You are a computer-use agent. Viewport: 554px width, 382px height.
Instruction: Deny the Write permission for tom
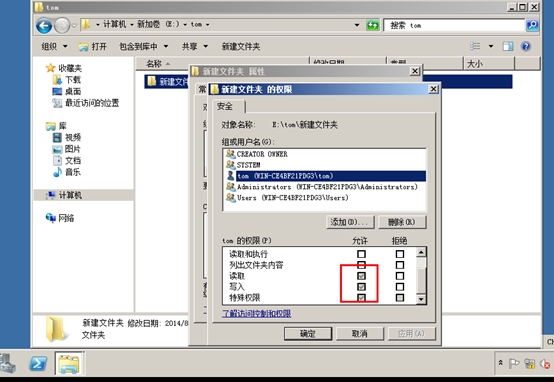point(400,287)
